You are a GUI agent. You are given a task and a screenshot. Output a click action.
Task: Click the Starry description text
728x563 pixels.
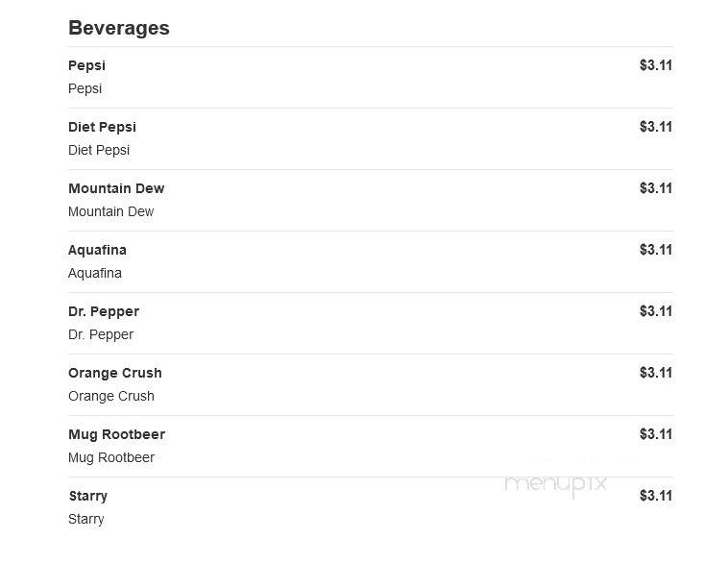pos(86,520)
